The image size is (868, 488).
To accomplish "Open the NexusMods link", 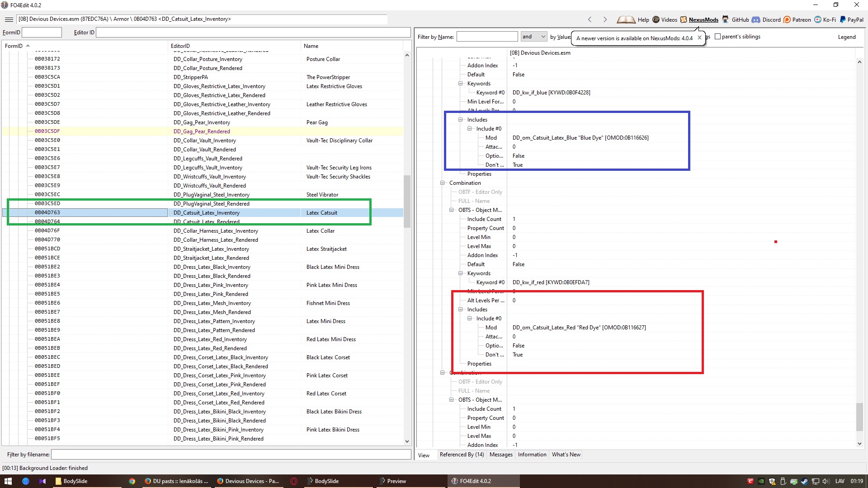I will (x=699, y=19).
